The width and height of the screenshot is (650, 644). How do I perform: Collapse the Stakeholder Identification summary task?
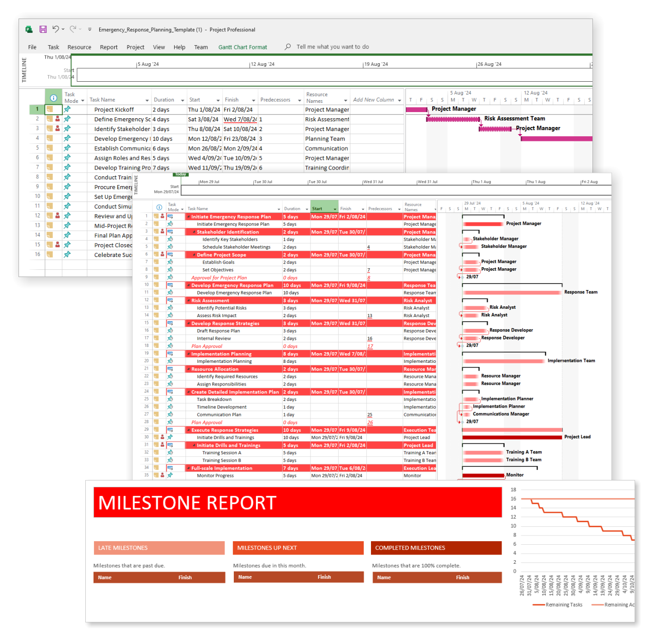point(194,232)
